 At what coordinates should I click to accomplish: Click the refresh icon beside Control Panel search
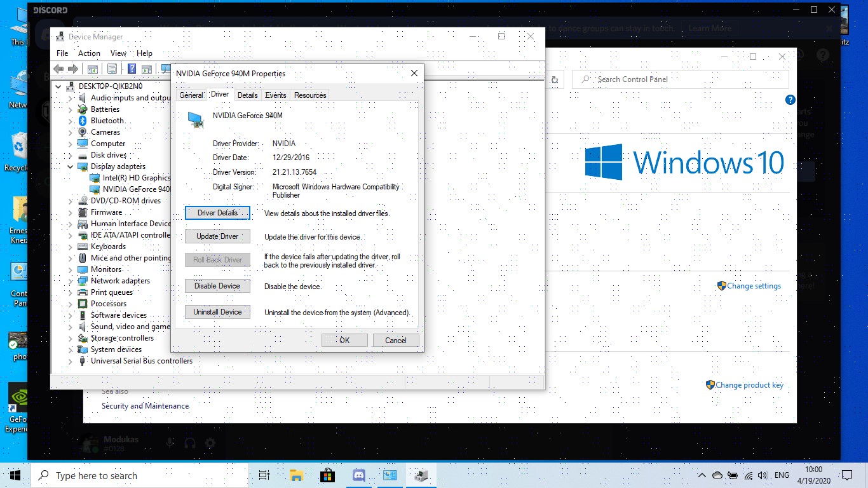[554, 79]
